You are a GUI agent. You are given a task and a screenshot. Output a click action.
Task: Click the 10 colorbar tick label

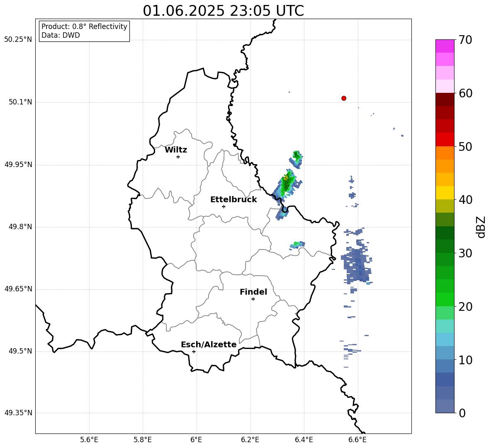point(465,360)
